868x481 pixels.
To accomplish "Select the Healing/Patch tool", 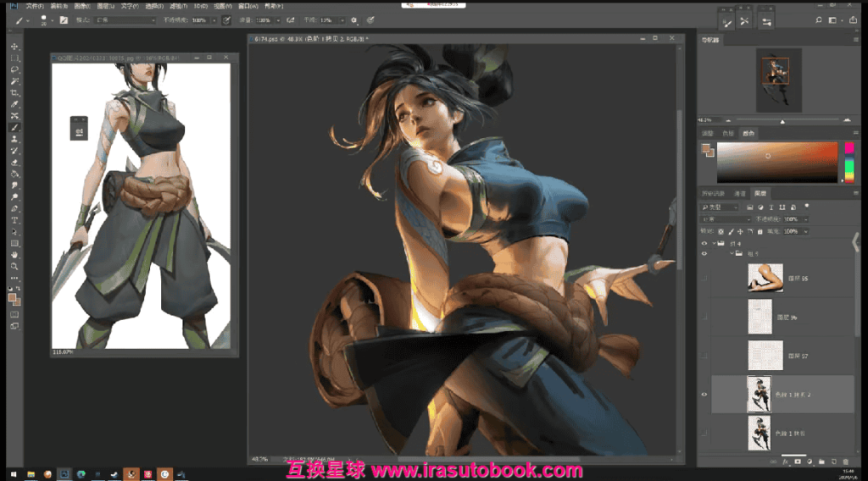I will pyautogui.click(x=15, y=116).
